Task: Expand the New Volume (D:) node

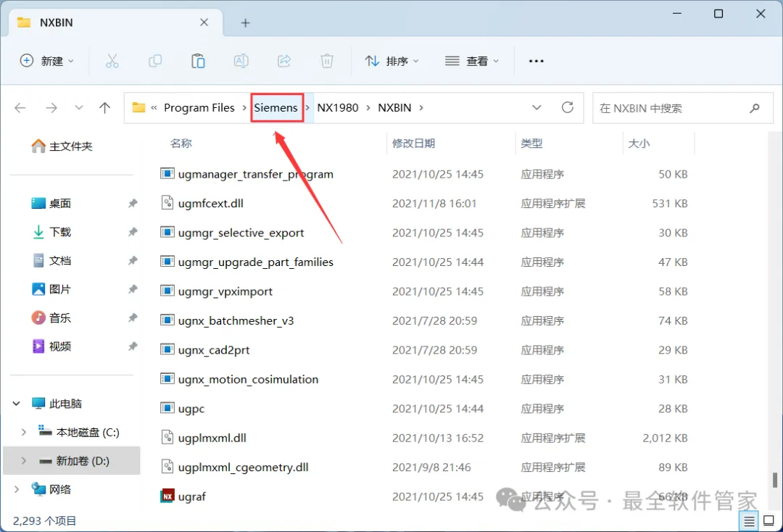Action: tap(23, 461)
